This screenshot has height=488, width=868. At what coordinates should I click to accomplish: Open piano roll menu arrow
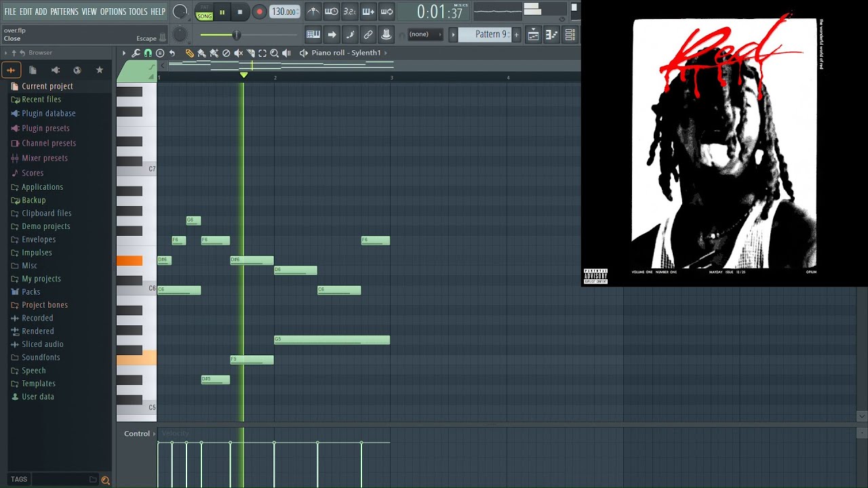click(123, 53)
